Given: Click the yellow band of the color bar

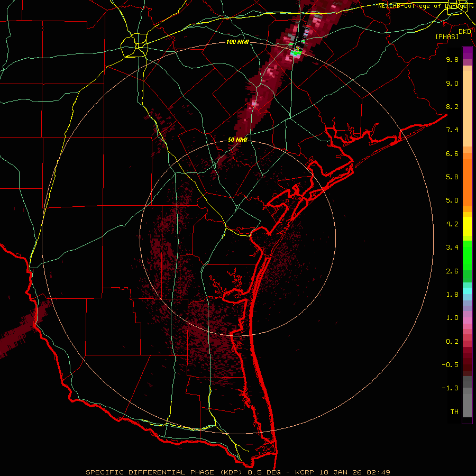Looking at the screenshot, I should pos(467,226).
